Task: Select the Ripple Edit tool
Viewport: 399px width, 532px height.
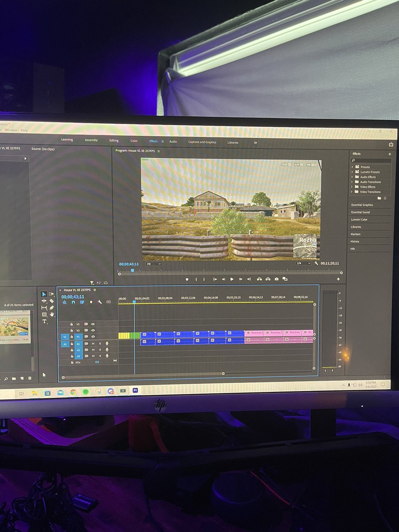Action: click(44, 301)
